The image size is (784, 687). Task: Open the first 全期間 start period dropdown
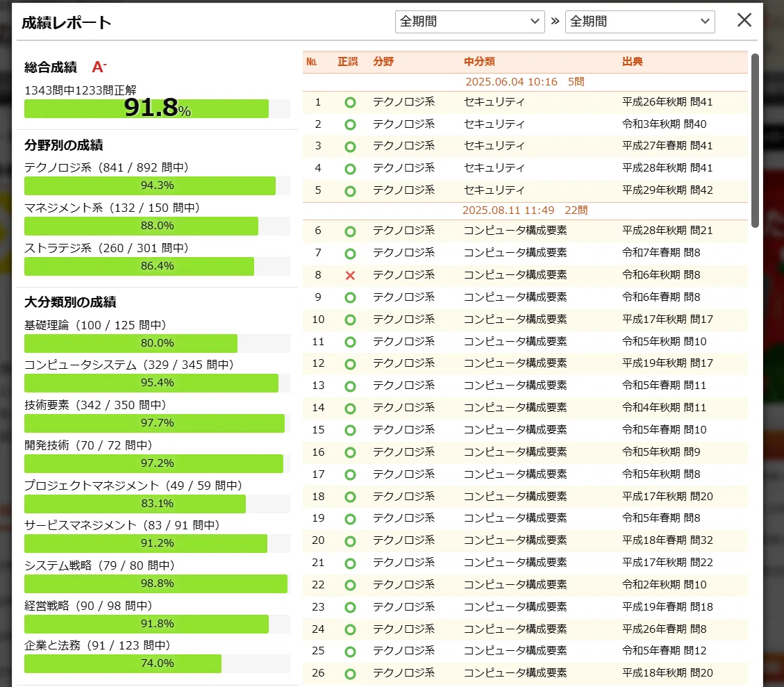tap(469, 22)
